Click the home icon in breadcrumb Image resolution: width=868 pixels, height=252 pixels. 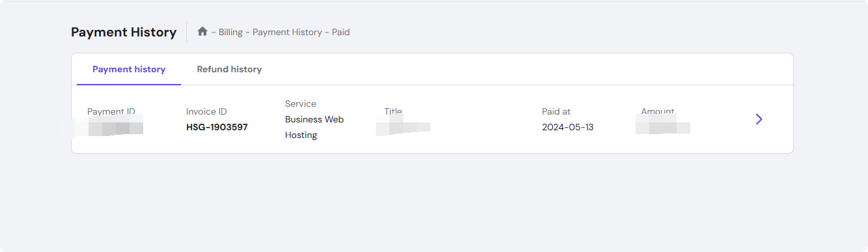[203, 31]
